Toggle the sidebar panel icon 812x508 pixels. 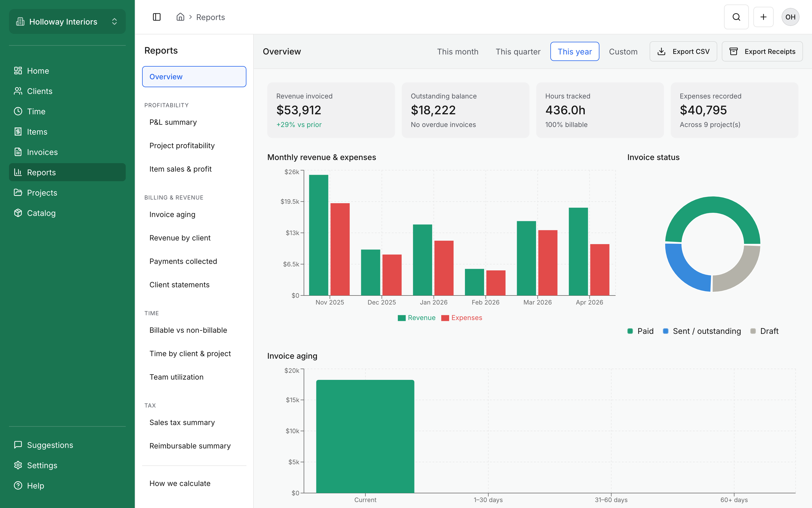[x=157, y=17]
